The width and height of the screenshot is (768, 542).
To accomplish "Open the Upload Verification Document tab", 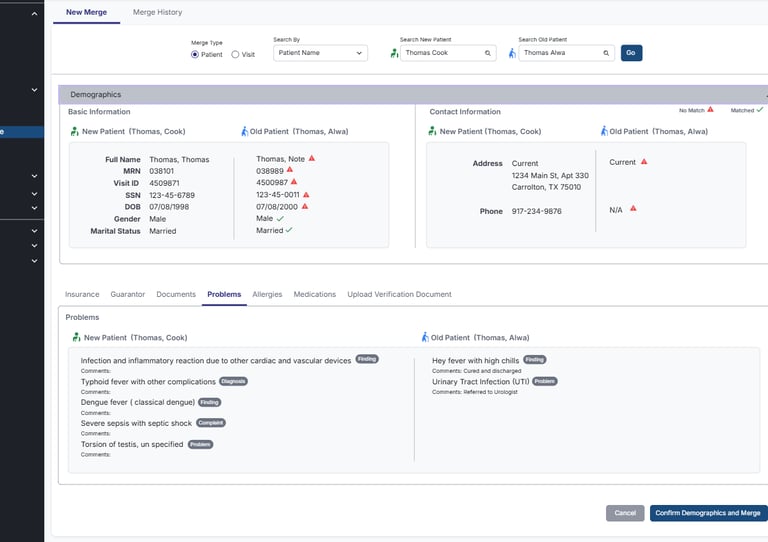I will point(399,295).
